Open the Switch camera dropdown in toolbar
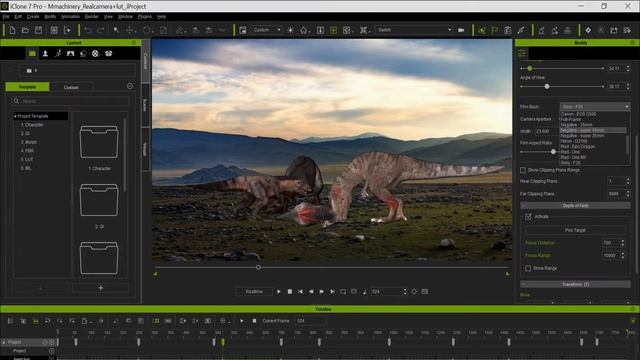 pos(414,30)
